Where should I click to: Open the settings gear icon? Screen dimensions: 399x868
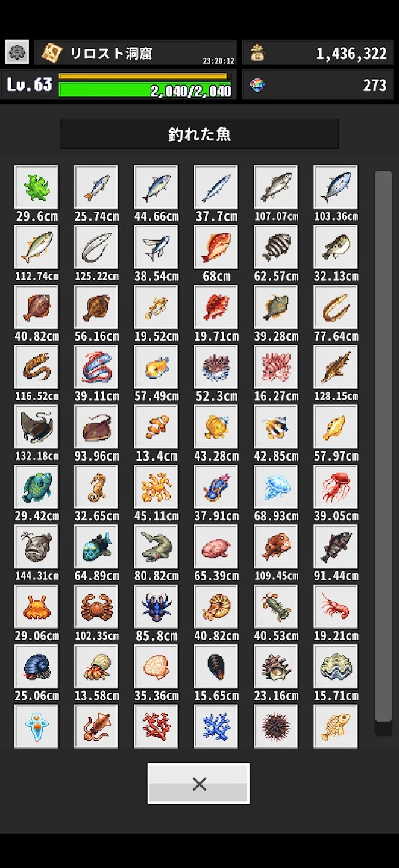(x=17, y=52)
